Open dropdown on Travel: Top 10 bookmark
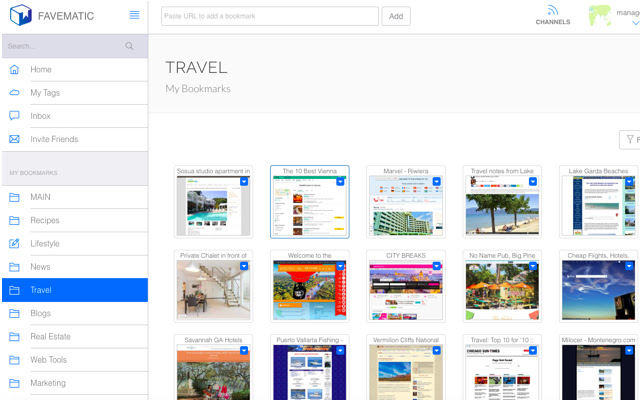The height and width of the screenshot is (400, 640). coord(533,351)
